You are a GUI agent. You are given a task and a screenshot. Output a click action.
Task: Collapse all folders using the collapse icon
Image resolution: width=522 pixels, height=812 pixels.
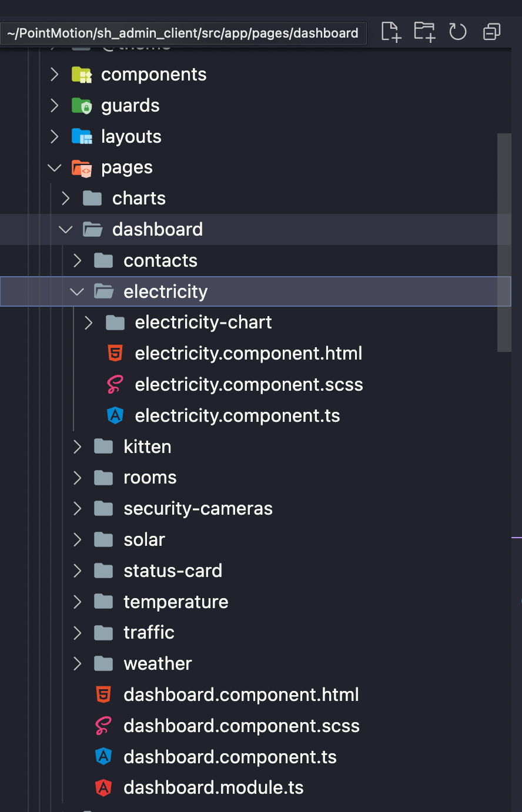tap(491, 32)
